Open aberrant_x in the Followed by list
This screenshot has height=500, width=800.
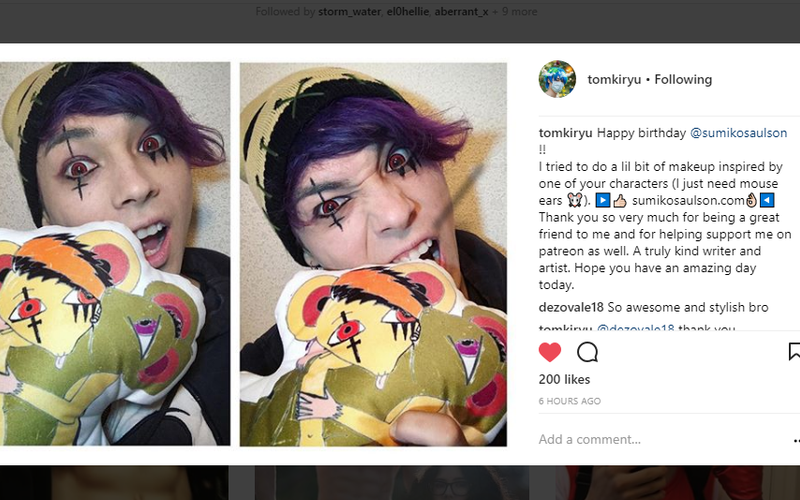tap(461, 12)
